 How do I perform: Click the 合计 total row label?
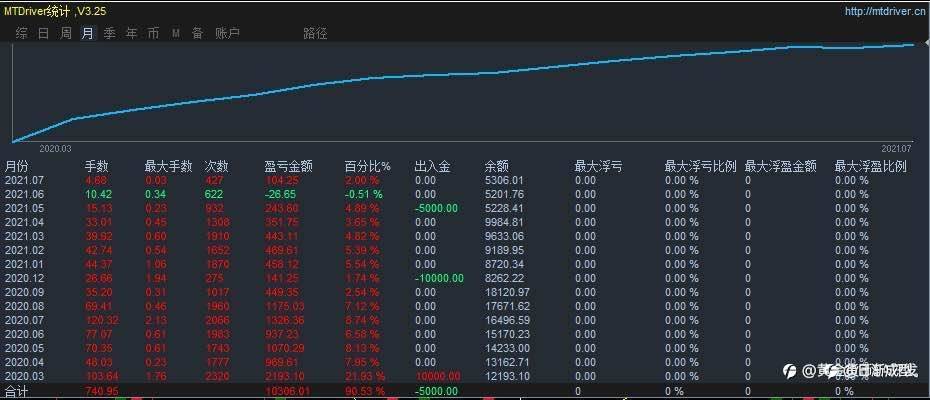17,392
